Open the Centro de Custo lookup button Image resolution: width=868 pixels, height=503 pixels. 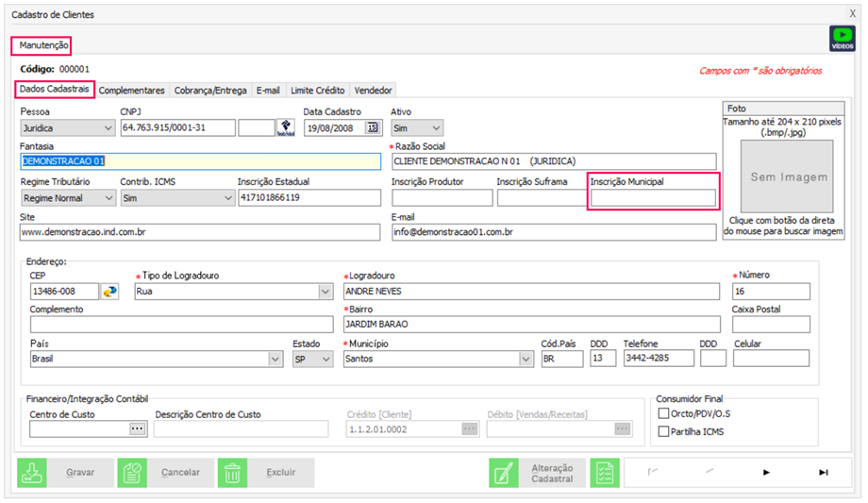click(x=138, y=428)
